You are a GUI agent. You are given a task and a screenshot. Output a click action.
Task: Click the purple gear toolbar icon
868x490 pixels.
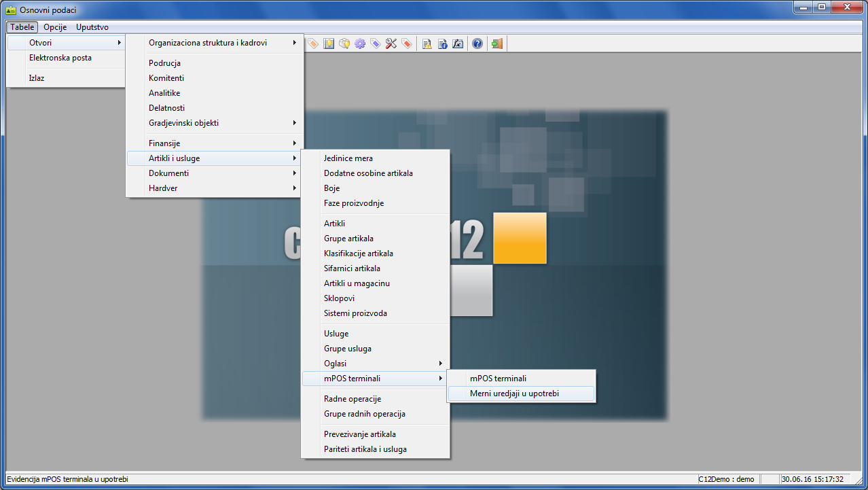[360, 43]
